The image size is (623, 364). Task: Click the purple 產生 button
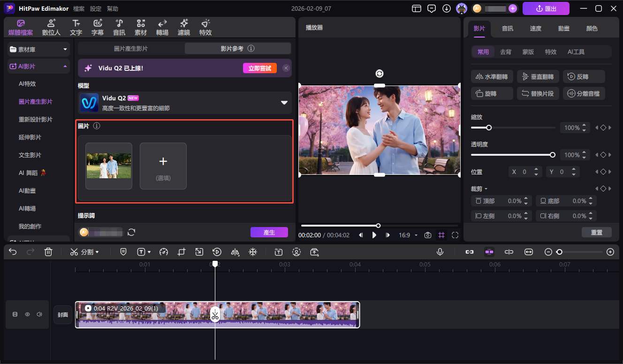click(x=269, y=232)
